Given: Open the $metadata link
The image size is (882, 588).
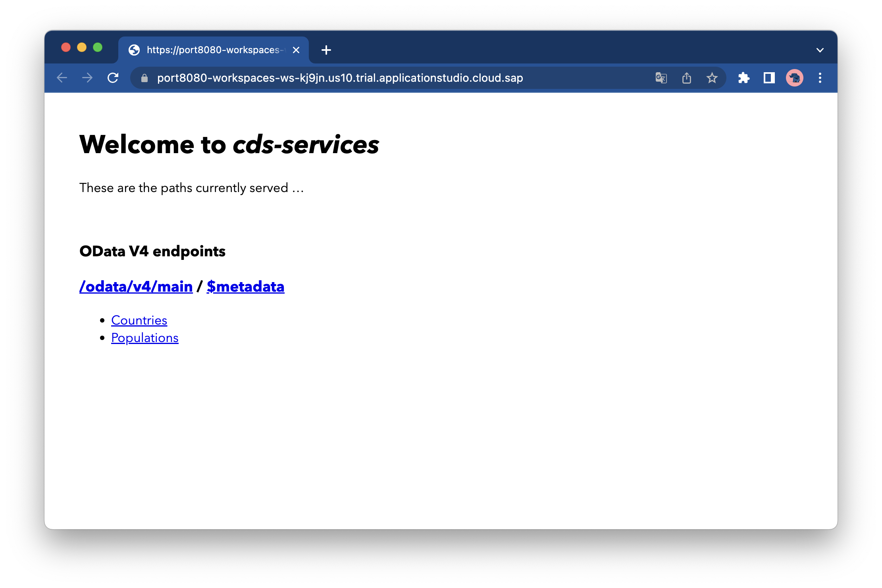Looking at the screenshot, I should (245, 286).
